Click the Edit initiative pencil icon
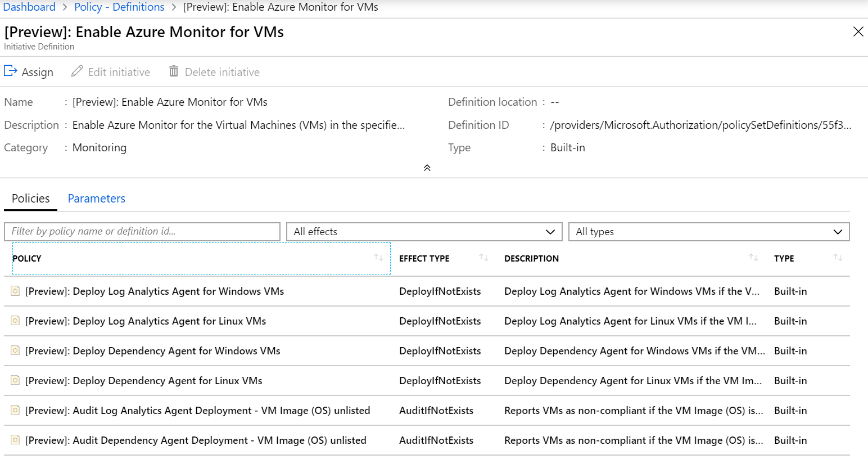The image size is (868, 468). (77, 71)
